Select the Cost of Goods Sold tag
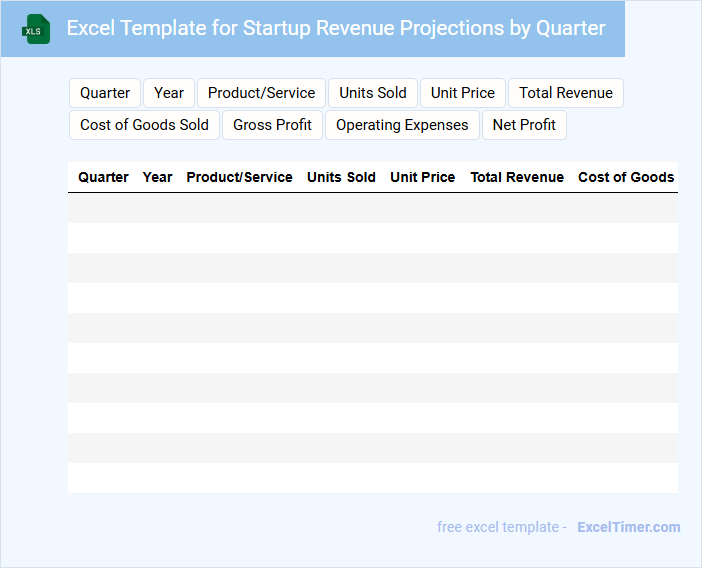The width and height of the screenshot is (702, 568). 144,125
